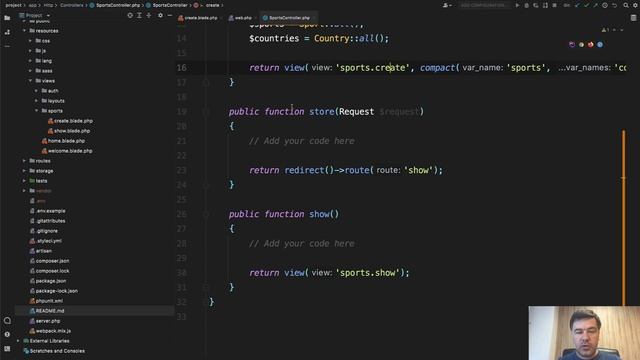Click the Run configuration play icon

click(x=517, y=5)
